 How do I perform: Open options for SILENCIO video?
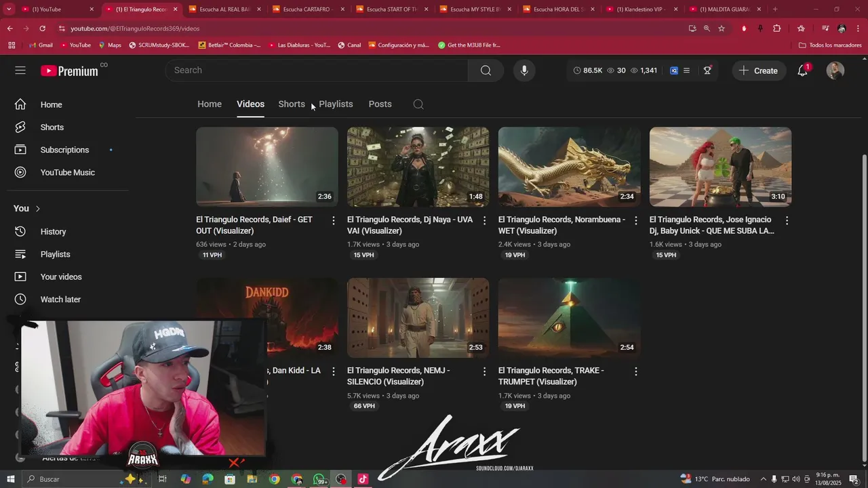point(484,371)
